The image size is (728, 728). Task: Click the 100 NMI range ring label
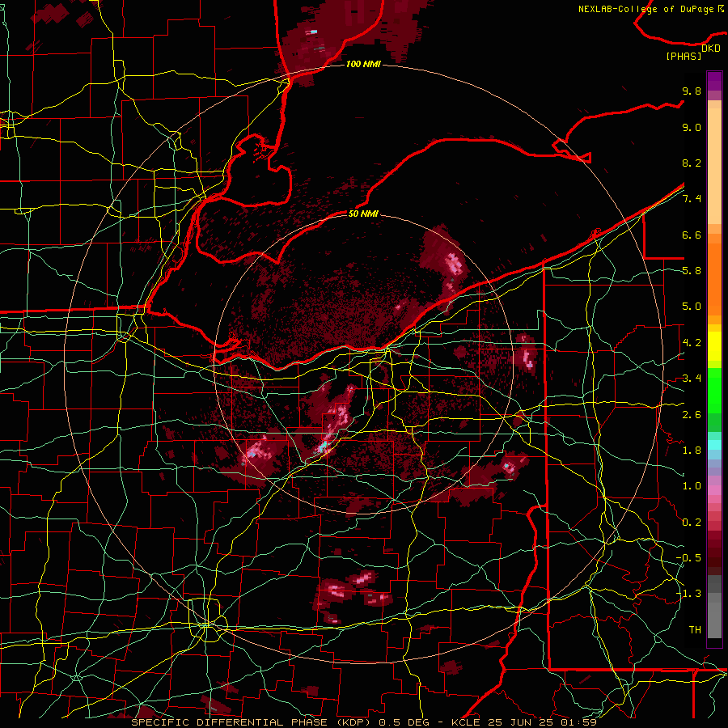click(363, 64)
